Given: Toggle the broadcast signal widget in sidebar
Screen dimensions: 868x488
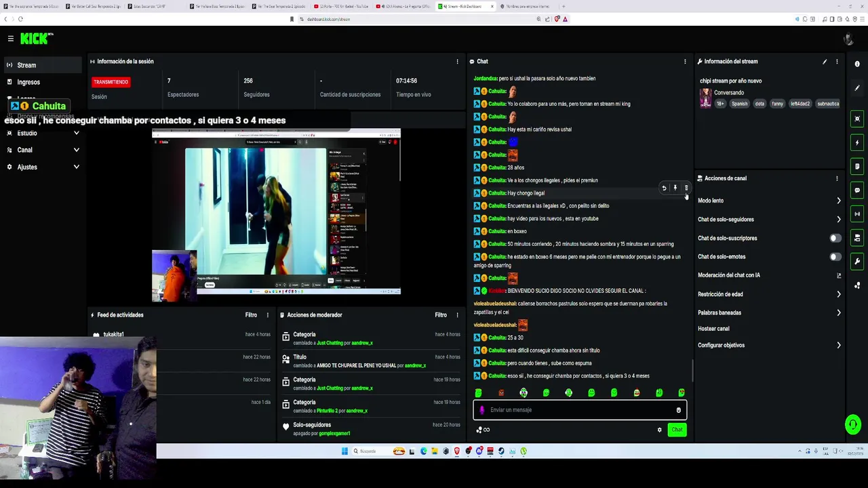Looking at the screenshot, I should pos(857,214).
